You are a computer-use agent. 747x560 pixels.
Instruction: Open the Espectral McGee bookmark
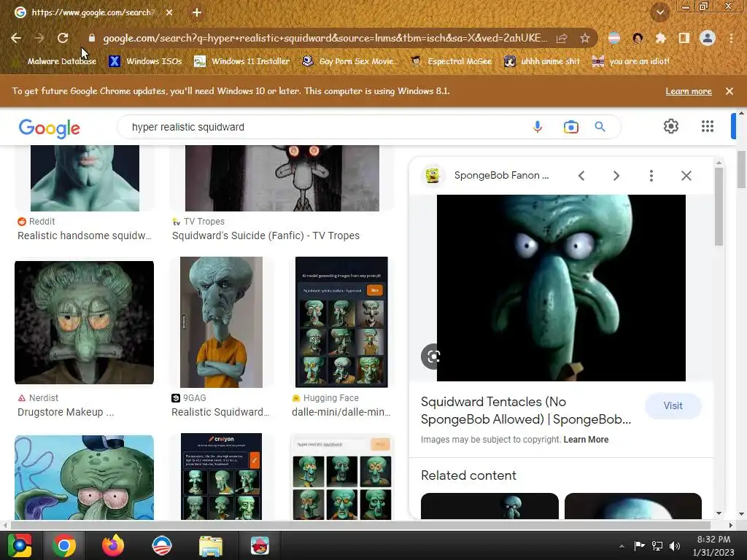[x=451, y=61]
